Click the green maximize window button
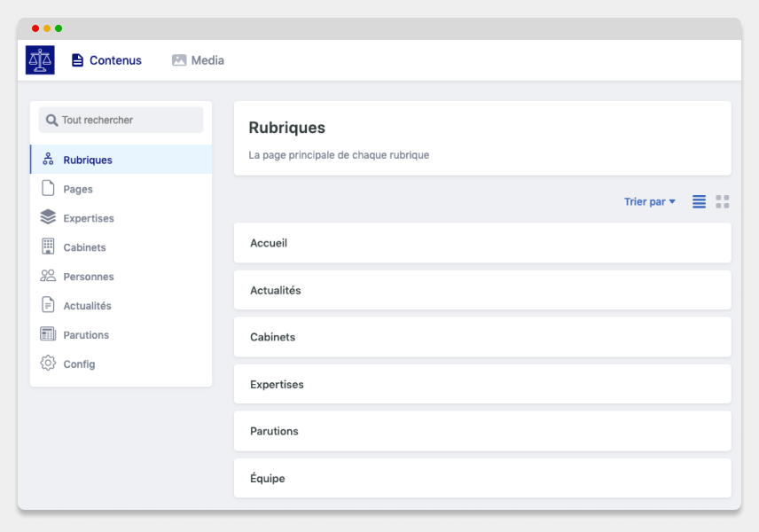The height and width of the screenshot is (532, 759). tap(59, 28)
